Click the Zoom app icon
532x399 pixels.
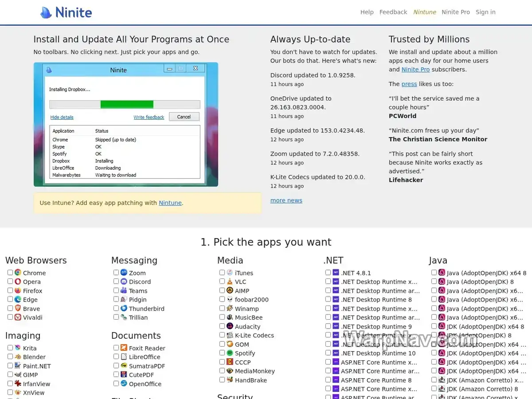tap(124, 273)
